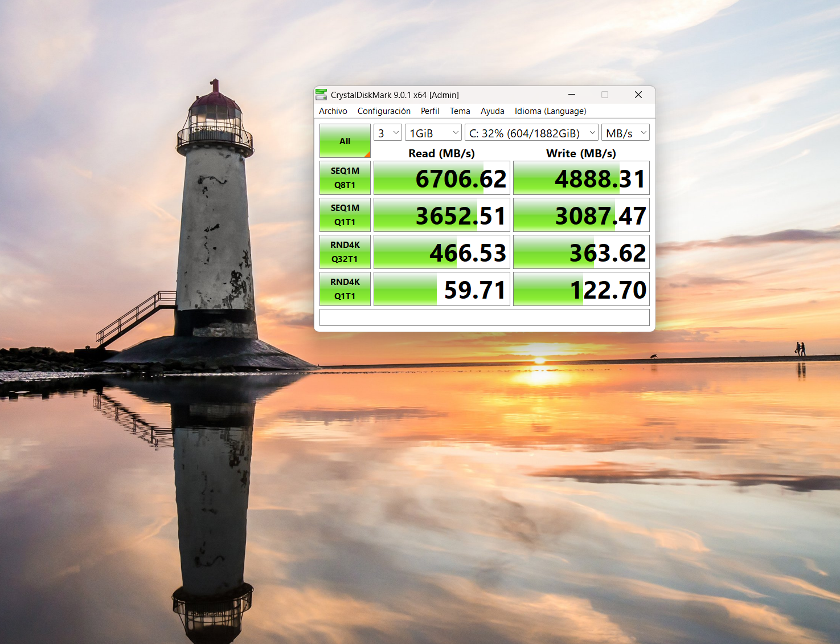Open the Perfil menu
Screen dimensions: 840x644
pyautogui.click(x=430, y=111)
